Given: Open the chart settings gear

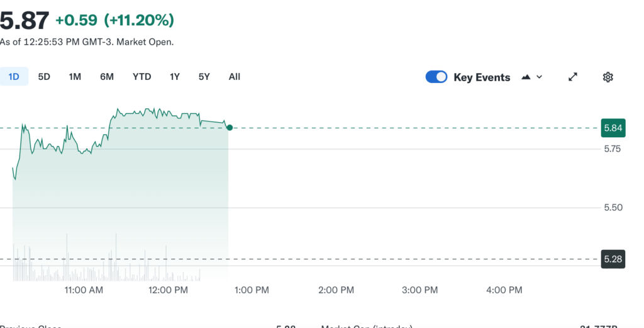Looking at the screenshot, I should (x=608, y=77).
